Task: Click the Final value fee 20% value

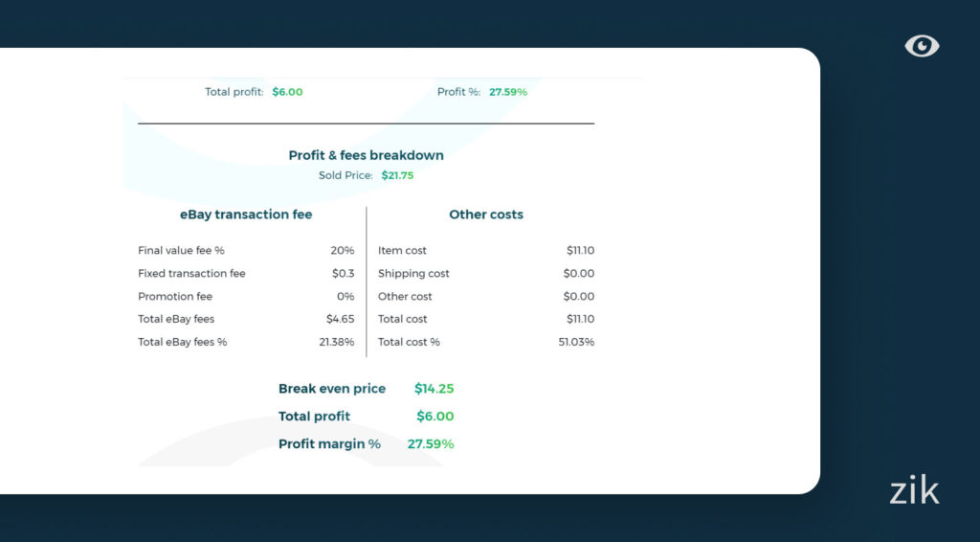Action: coord(343,251)
